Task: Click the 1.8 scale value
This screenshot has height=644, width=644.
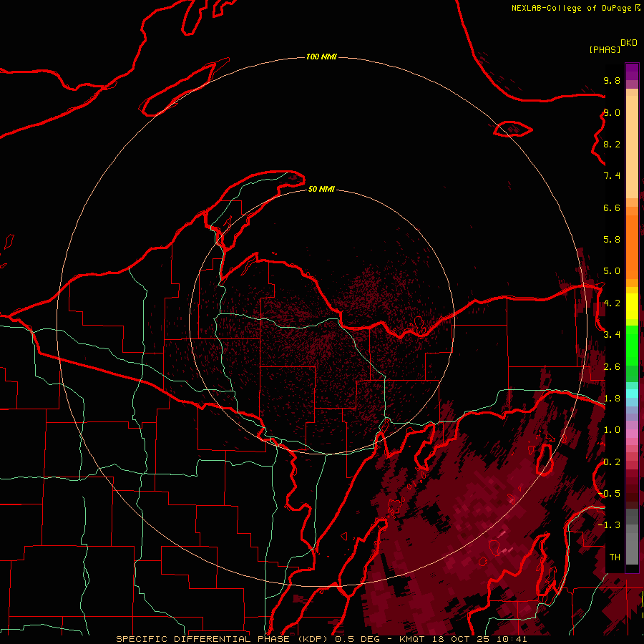Action: pyautogui.click(x=612, y=399)
